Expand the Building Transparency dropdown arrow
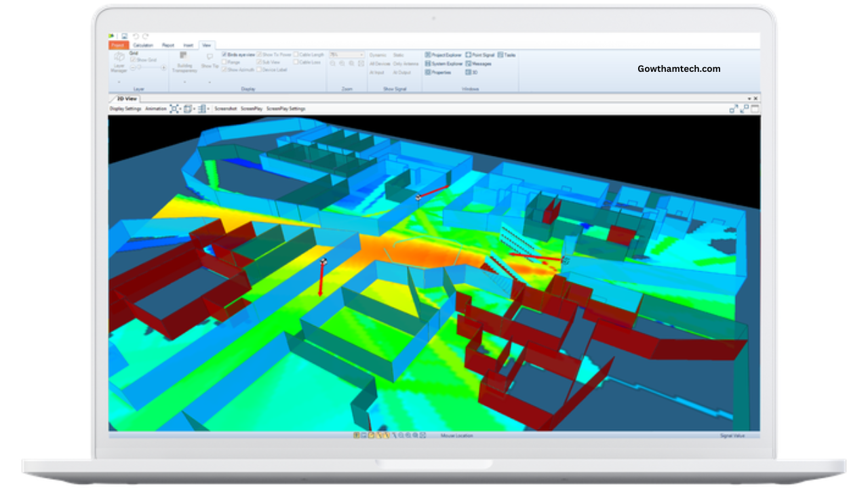 pos(184,82)
